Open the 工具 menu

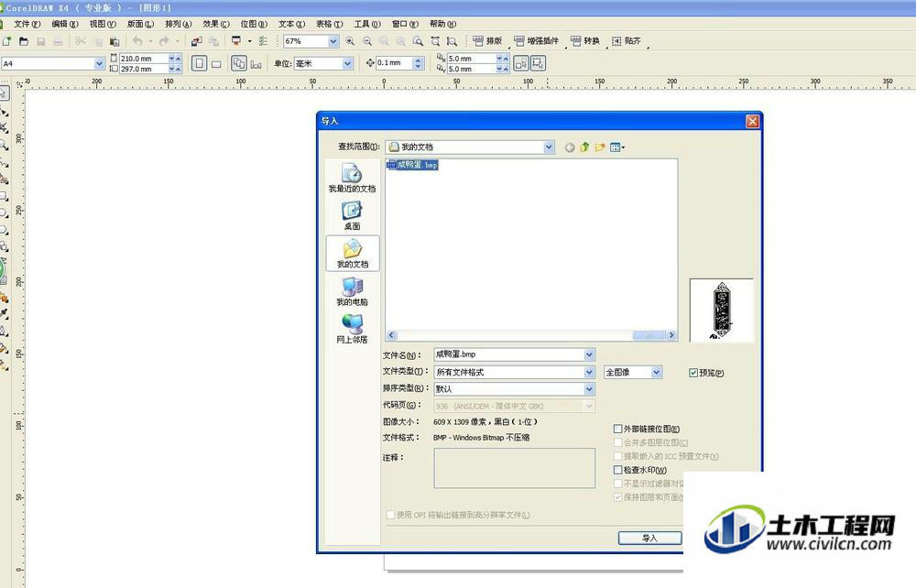367,24
